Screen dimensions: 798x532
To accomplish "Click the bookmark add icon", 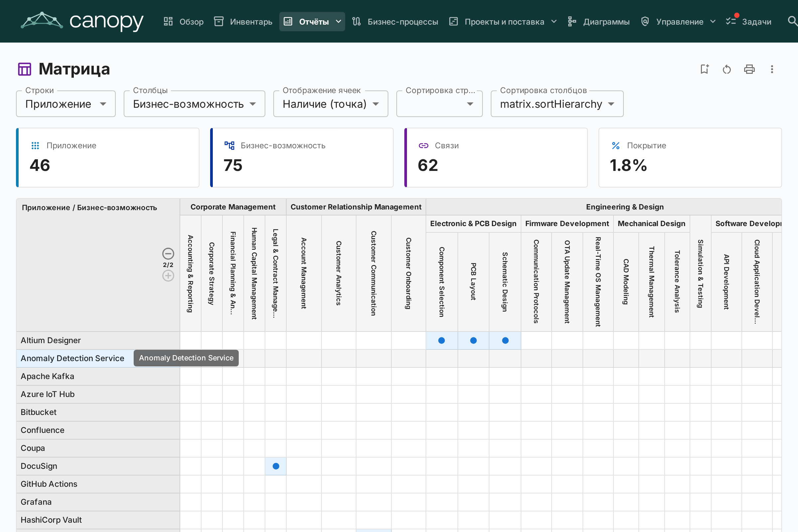I will click(704, 69).
